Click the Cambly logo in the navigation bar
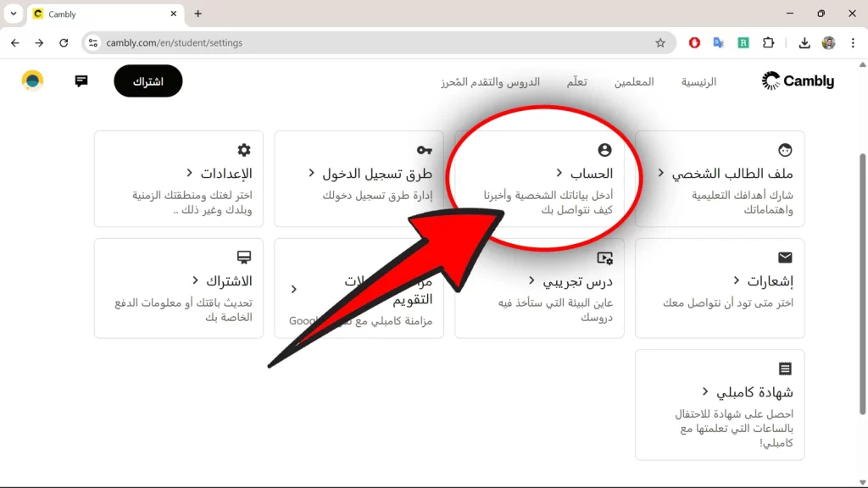This screenshot has height=488, width=868. click(x=797, y=80)
